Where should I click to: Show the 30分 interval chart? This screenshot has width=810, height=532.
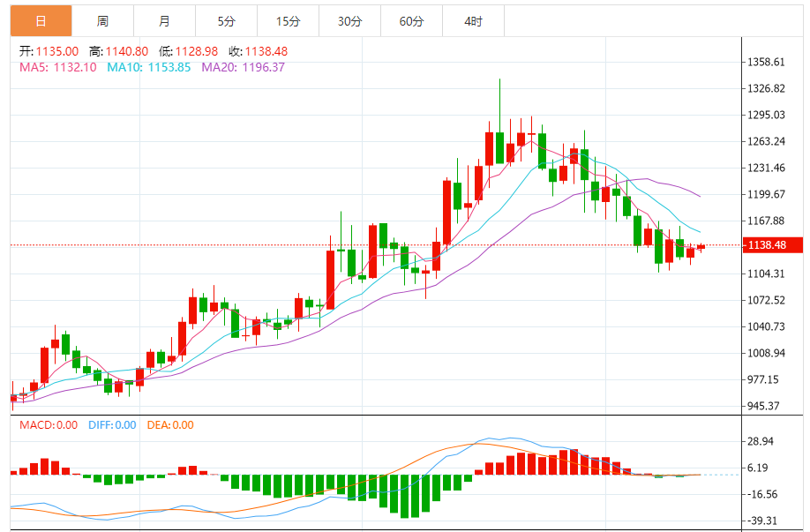point(349,21)
